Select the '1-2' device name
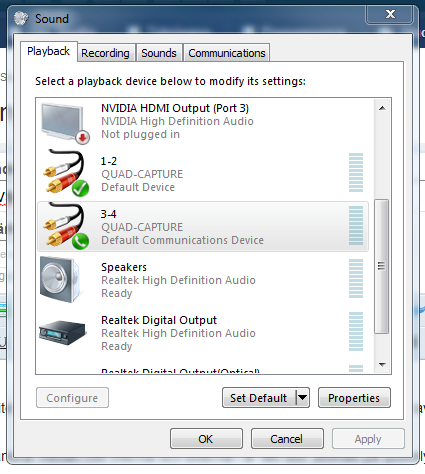The width and height of the screenshot is (425, 474). click(109, 161)
